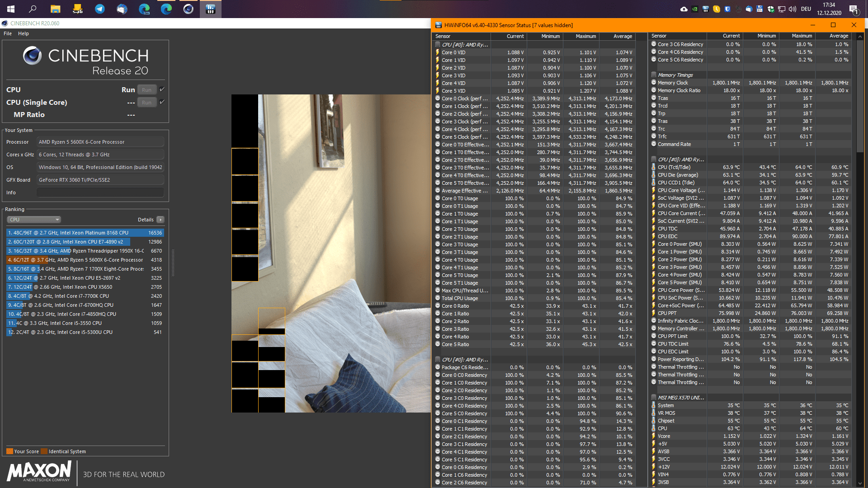The width and height of the screenshot is (868, 488).
Task: Select the Package C6 Residency row
Action: (535, 367)
